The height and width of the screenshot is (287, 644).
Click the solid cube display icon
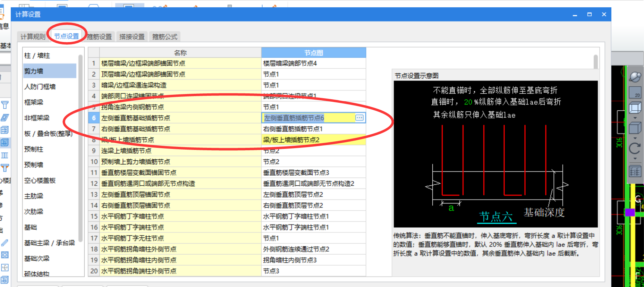(x=635, y=128)
